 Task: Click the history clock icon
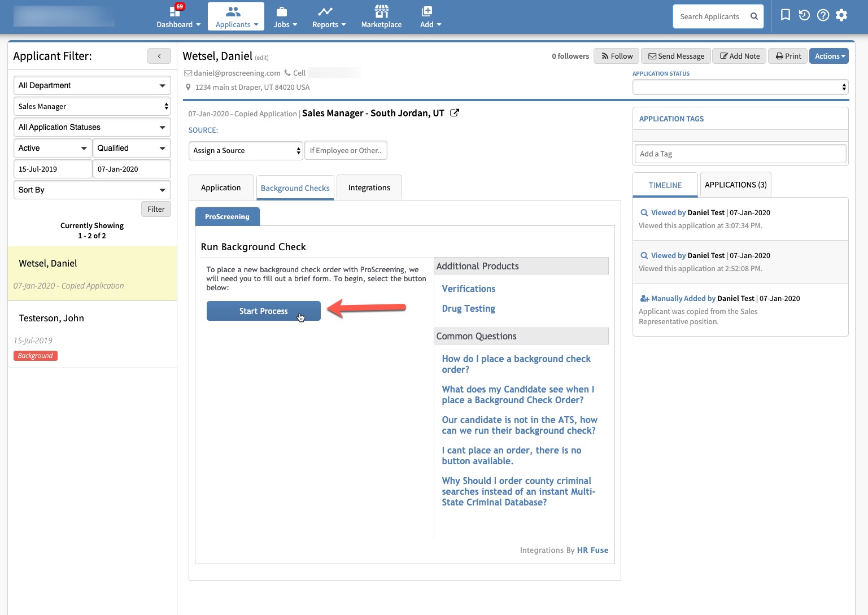coord(804,15)
